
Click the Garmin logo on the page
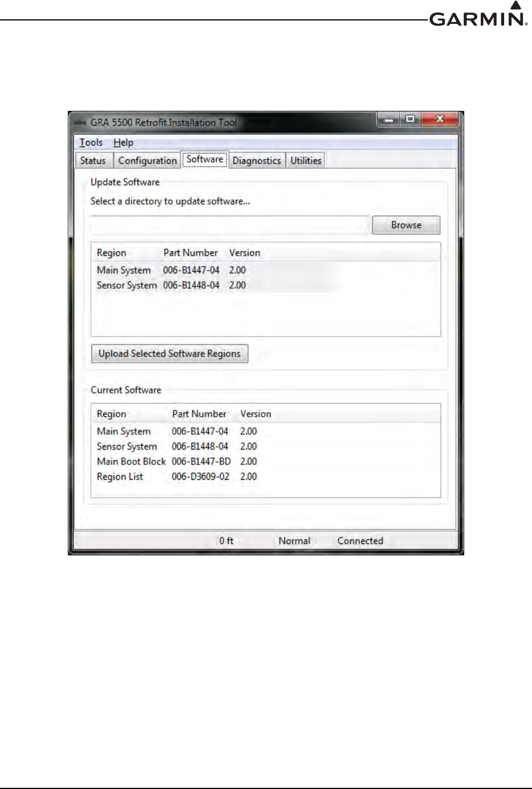point(479,14)
